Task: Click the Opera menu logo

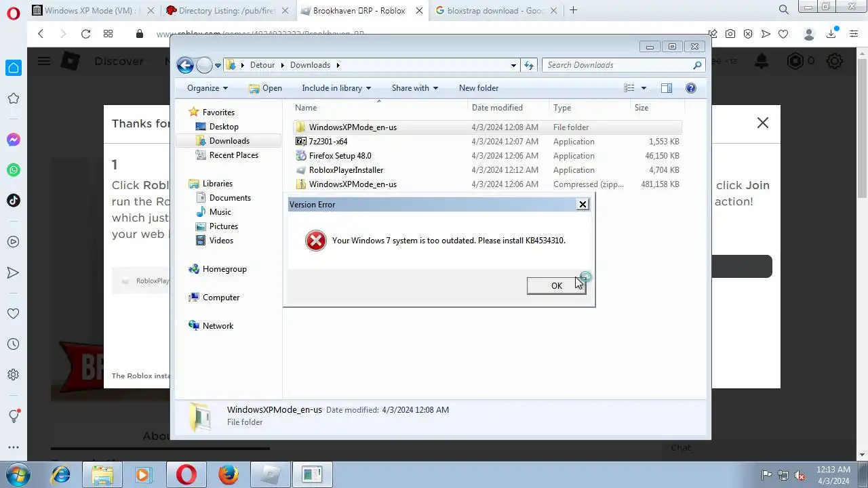Action: tap(13, 13)
